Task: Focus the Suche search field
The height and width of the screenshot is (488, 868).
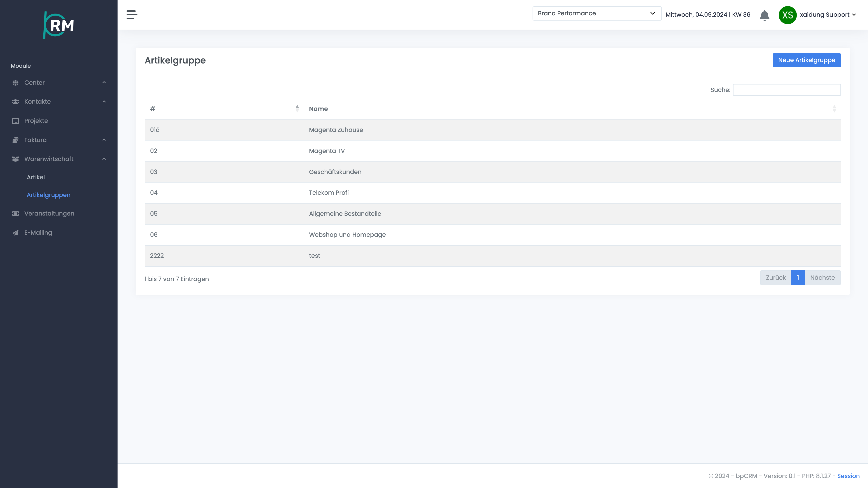Action: pos(787,90)
